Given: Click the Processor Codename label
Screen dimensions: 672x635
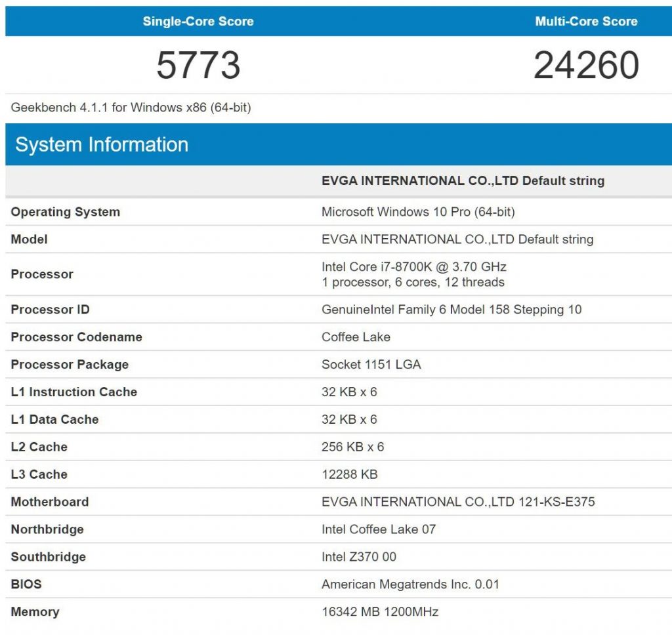Looking at the screenshot, I should pyautogui.click(x=76, y=337).
